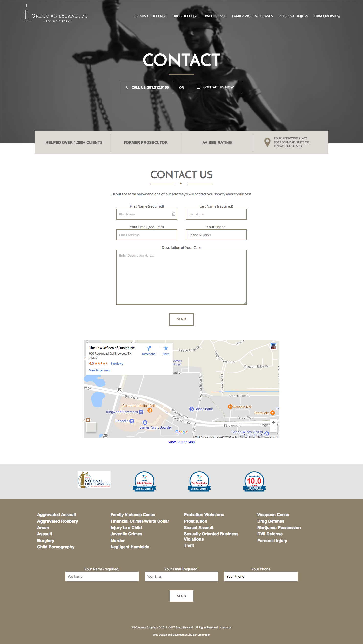363x644 pixels.
Task: Open the Burglary footer link
Action: (46, 541)
